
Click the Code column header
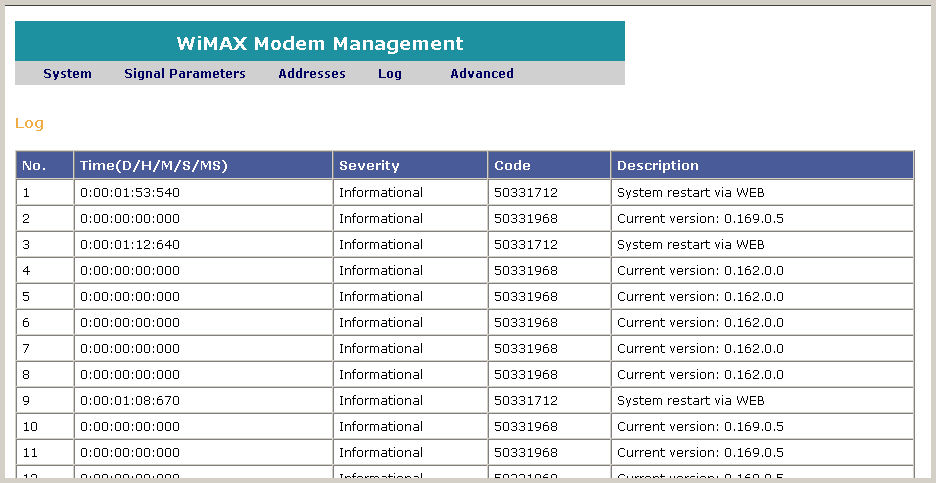point(512,165)
